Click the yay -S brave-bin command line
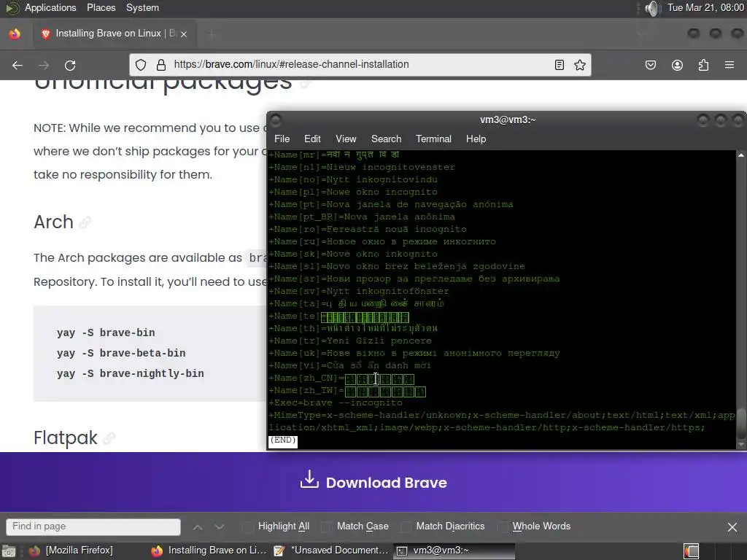Image resolution: width=747 pixels, height=560 pixels. [x=106, y=332]
